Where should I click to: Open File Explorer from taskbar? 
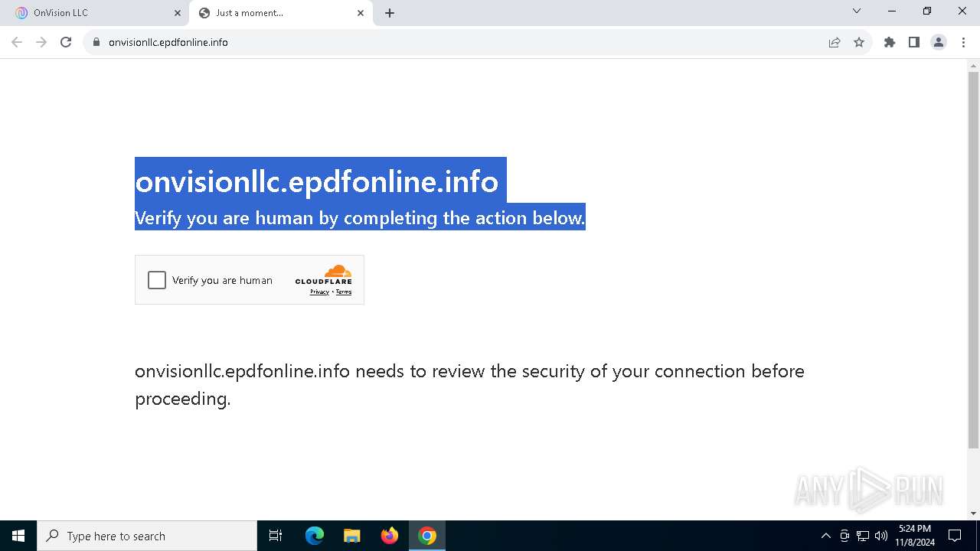click(x=352, y=536)
